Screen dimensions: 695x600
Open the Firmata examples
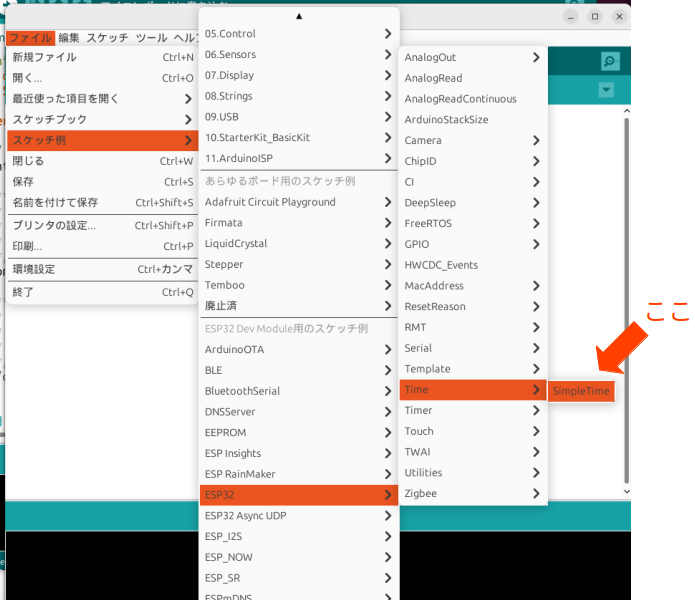[x=299, y=223]
